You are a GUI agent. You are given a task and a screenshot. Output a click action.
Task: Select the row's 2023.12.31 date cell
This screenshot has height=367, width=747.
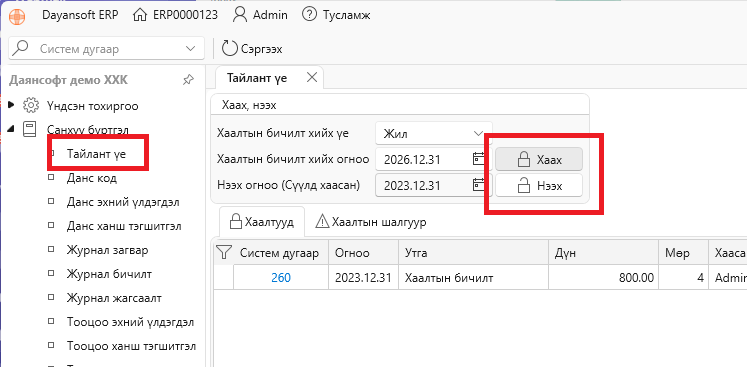[x=363, y=277]
